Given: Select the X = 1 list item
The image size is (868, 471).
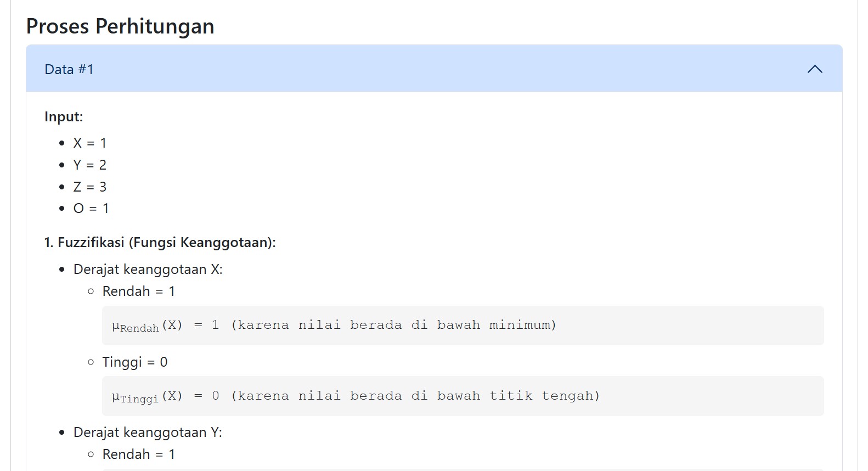Looking at the screenshot, I should [x=90, y=143].
